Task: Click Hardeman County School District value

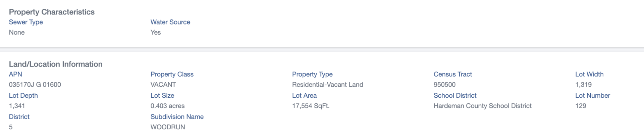Action: coord(483,106)
